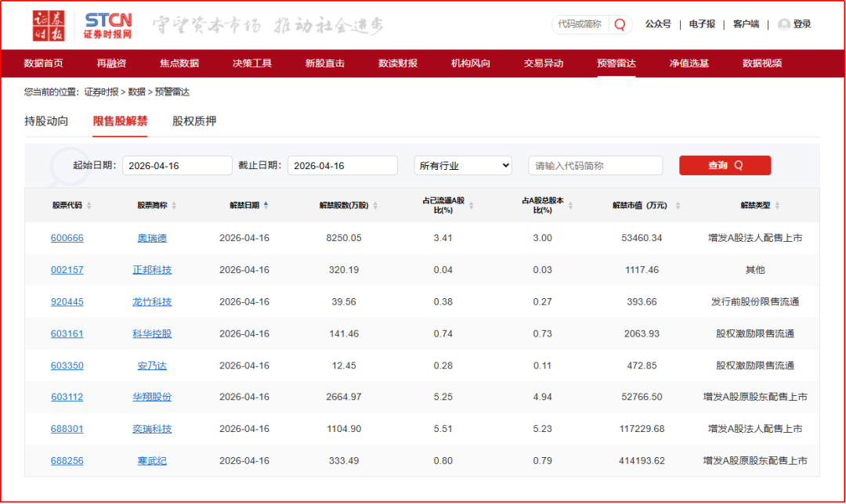Open the 安乃达 stock name link
The width and height of the screenshot is (846, 504).
click(x=152, y=365)
